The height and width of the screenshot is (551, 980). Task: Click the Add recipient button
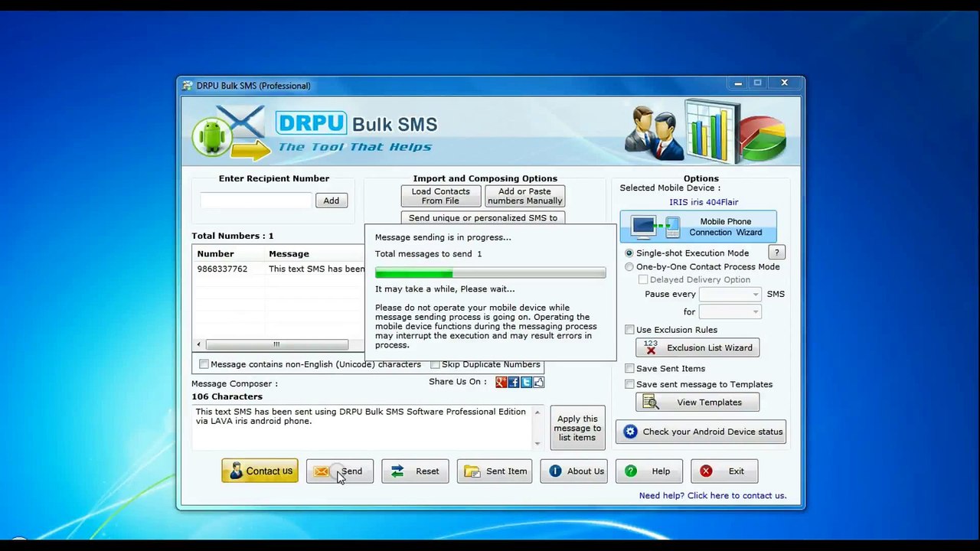point(331,201)
